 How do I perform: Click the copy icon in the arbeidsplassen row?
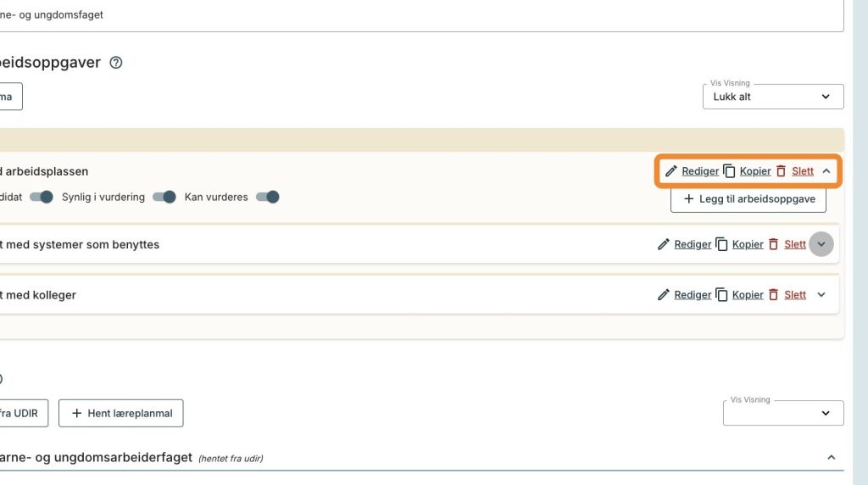coord(730,171)
